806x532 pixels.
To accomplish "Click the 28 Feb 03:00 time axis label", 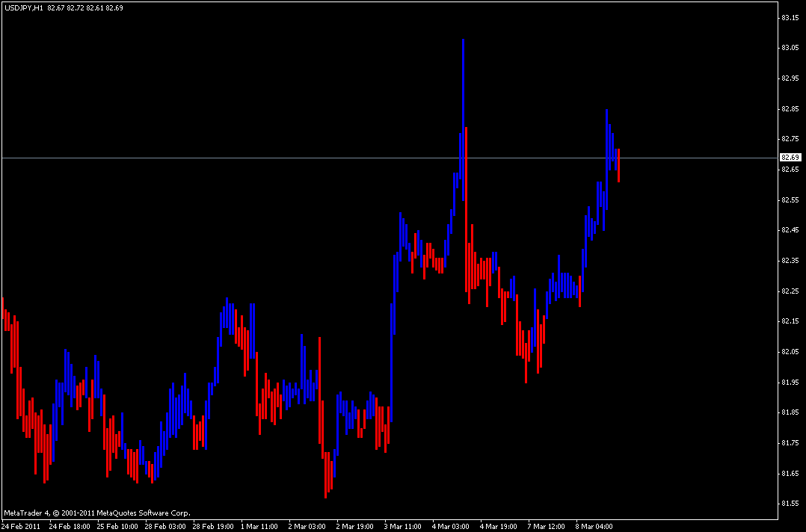I will (165, 526).
